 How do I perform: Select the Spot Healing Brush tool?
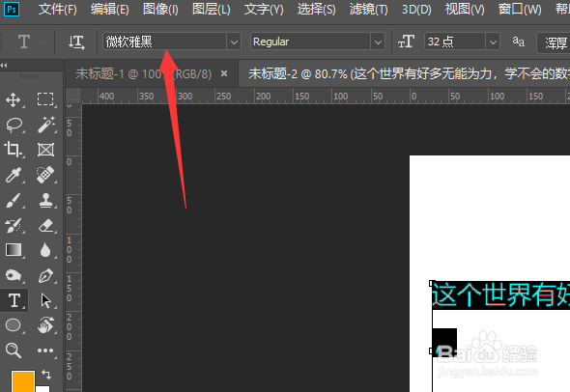click(x=45, y=175)
